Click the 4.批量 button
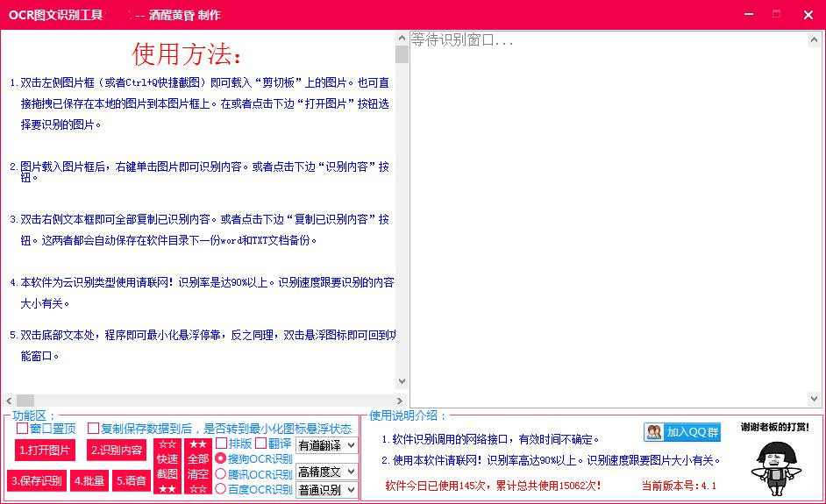This screenshot has width=826, height=504. 89,480
